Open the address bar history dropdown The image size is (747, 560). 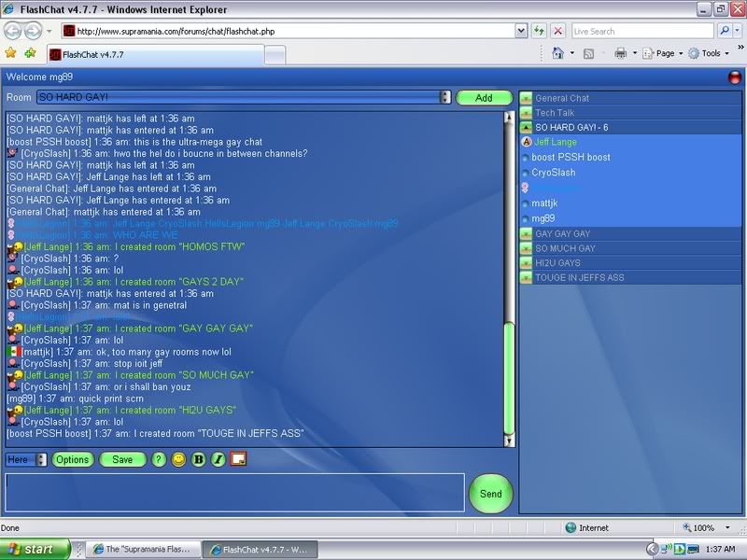[521, 32]
